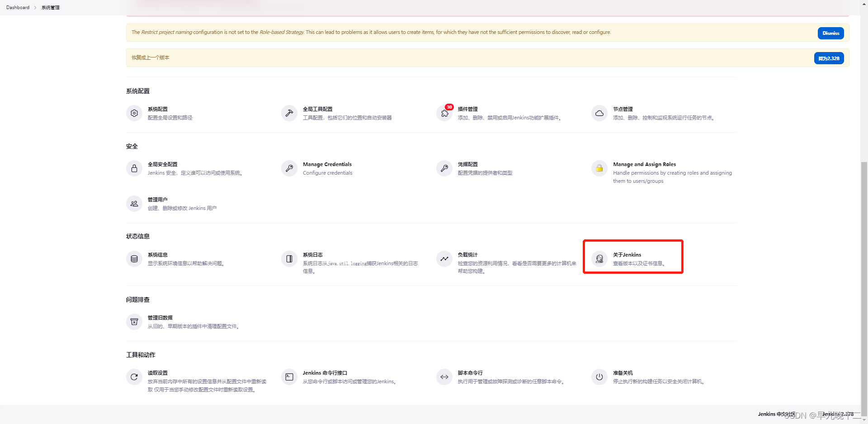Click the 工具和动作 section heading
This screenshot has height=424, width=868.
(141, 355)
